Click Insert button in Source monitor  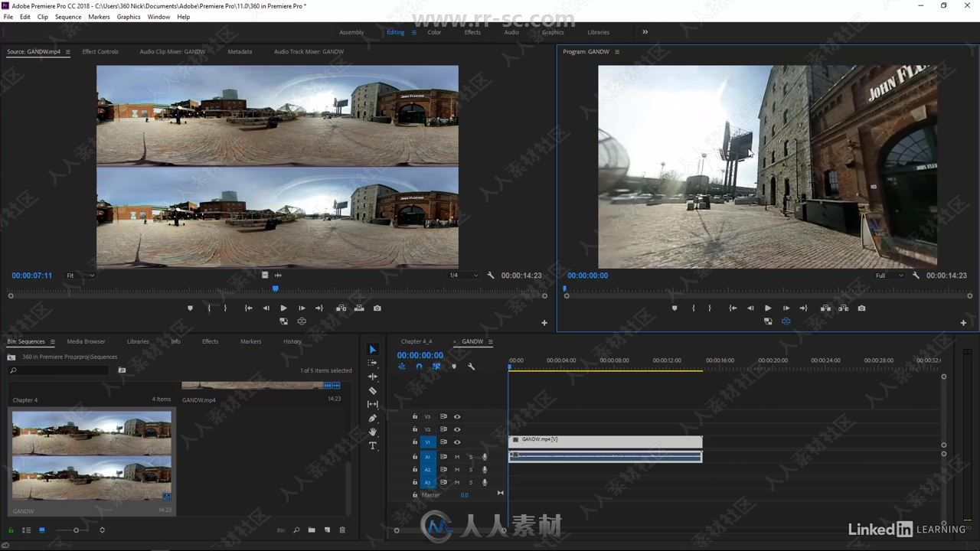coord(341,308)
